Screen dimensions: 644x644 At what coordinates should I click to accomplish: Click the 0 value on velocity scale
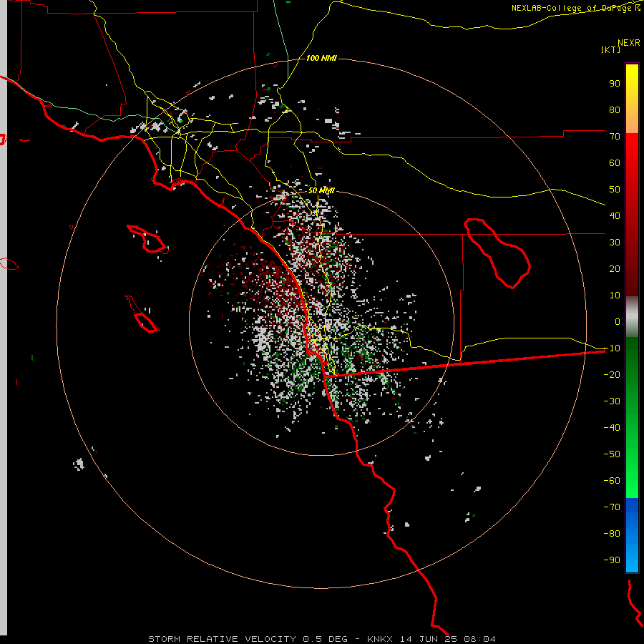point(618,322)
